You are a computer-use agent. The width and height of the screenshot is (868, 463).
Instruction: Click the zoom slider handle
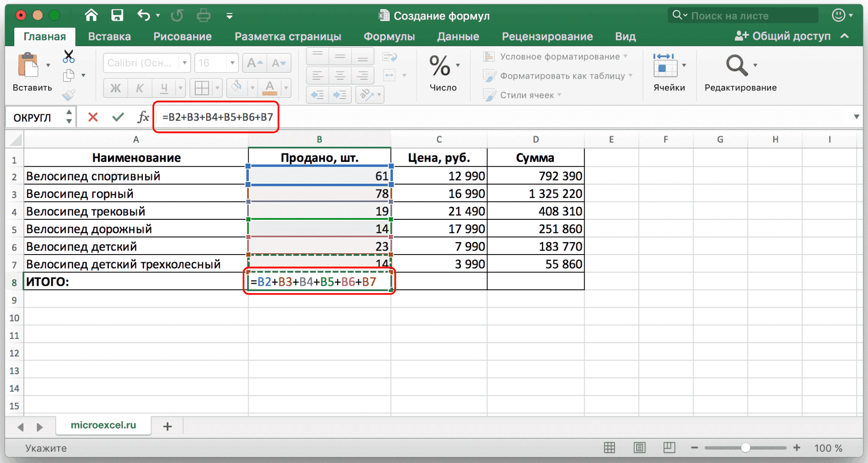pos(745,448)
